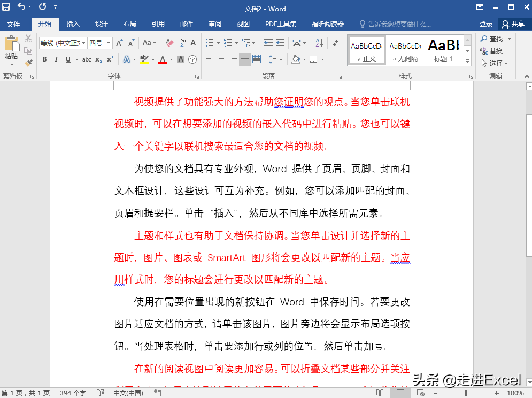Sort text with the A-Z icon
Viewport: 532px width, 398px height.
319,43
